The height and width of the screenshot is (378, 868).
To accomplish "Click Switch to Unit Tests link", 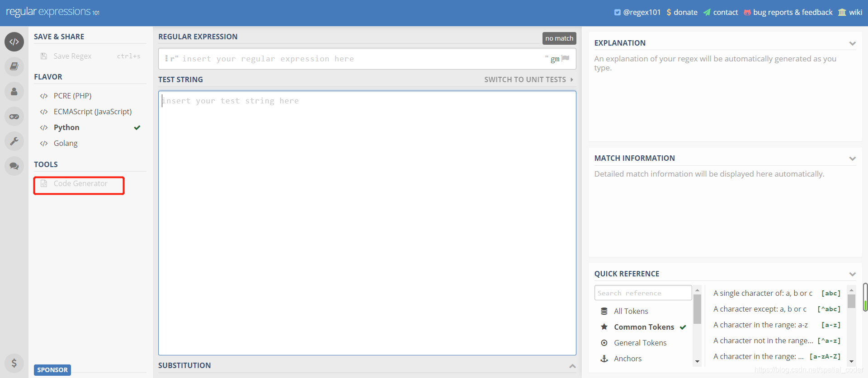I will [529, 79].
